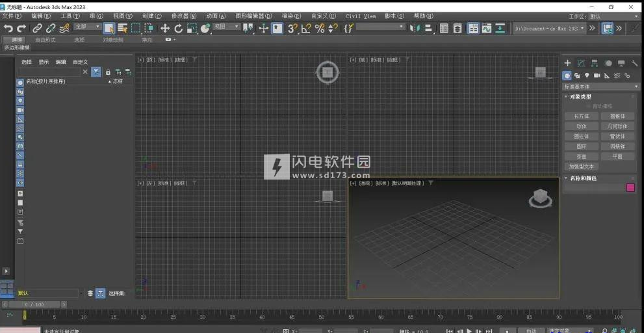
Task: Click the Teapot primitive button
Action: click(x=581, y=156)
